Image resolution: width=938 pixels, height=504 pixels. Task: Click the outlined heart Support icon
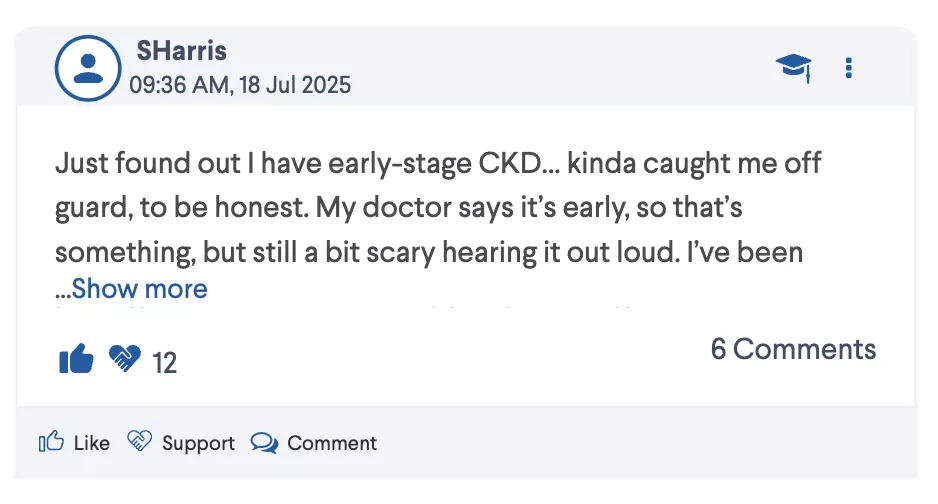[x=140, y=442]
